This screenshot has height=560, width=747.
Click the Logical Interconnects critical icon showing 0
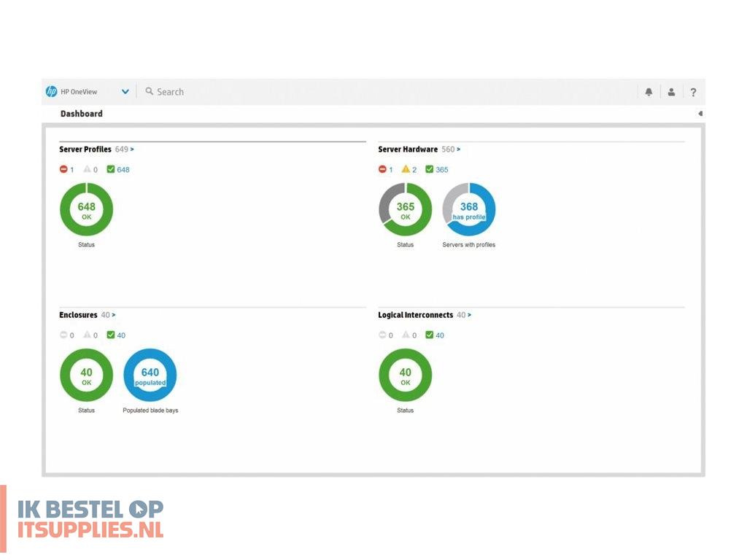point(382,335)
